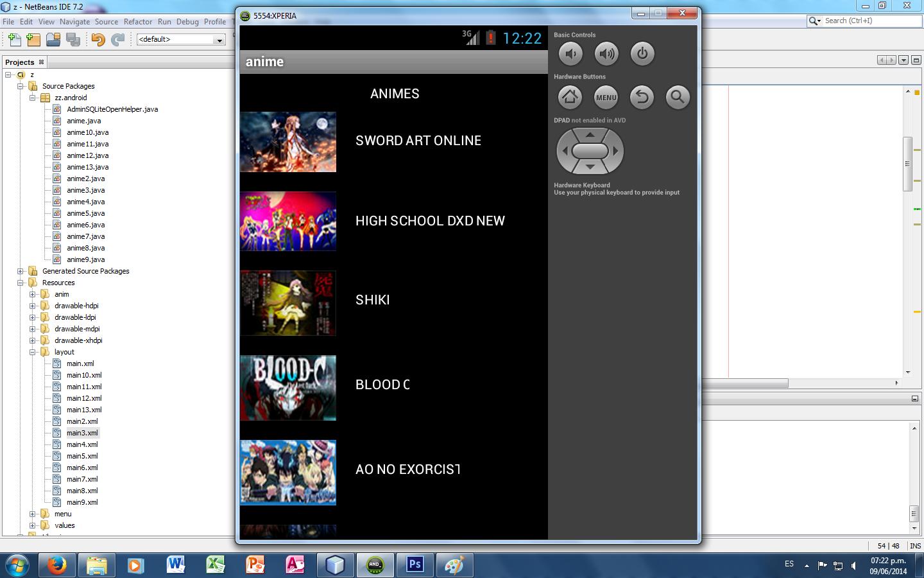This screenshot has width=924, height=578.
Task: Tap the SHIKI anime entry
Action: [x=372, y=300]
